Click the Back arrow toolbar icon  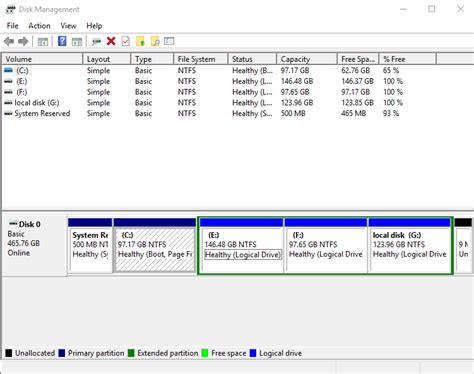(9, 42)
